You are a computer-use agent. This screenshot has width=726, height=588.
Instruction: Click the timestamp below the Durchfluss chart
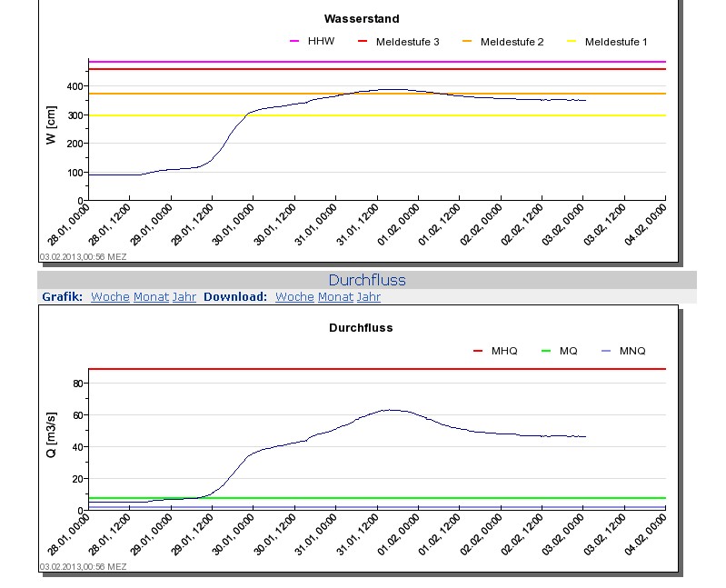(83, 567)
